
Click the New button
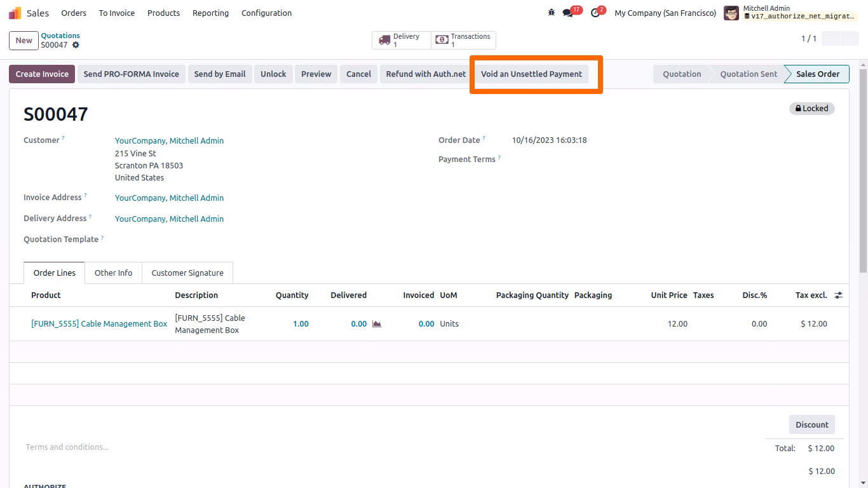pos(24,41)
